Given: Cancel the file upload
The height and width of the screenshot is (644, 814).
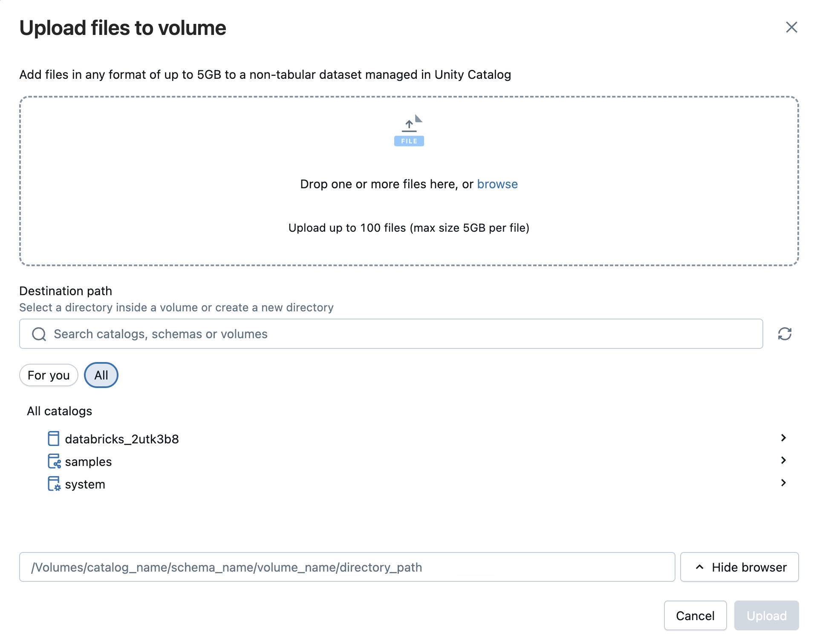Looking at the screenshot, I should 695,615.
